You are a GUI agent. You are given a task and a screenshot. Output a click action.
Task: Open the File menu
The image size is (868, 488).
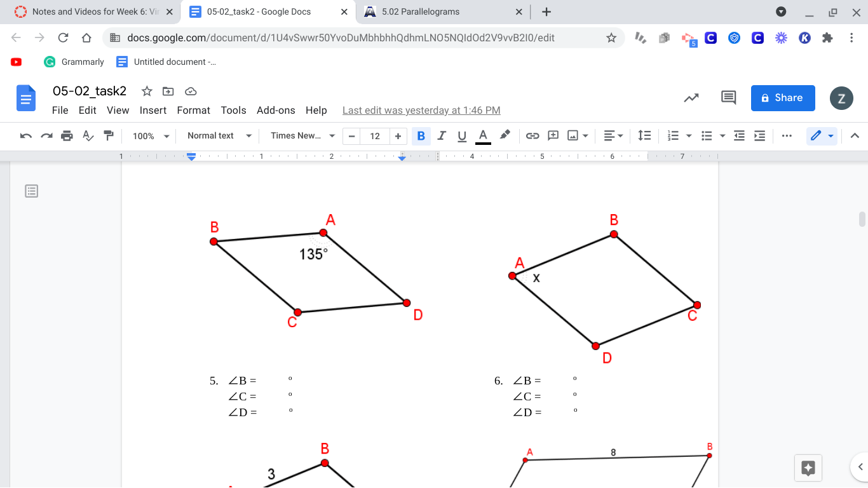click(x=60, y=110)
